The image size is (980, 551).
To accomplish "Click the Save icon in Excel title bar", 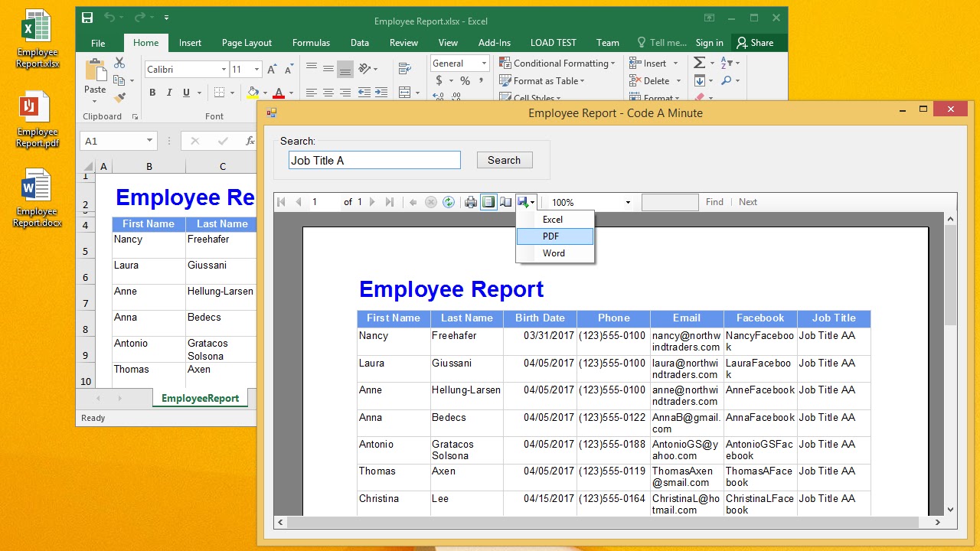I will [x=87, y=18].
